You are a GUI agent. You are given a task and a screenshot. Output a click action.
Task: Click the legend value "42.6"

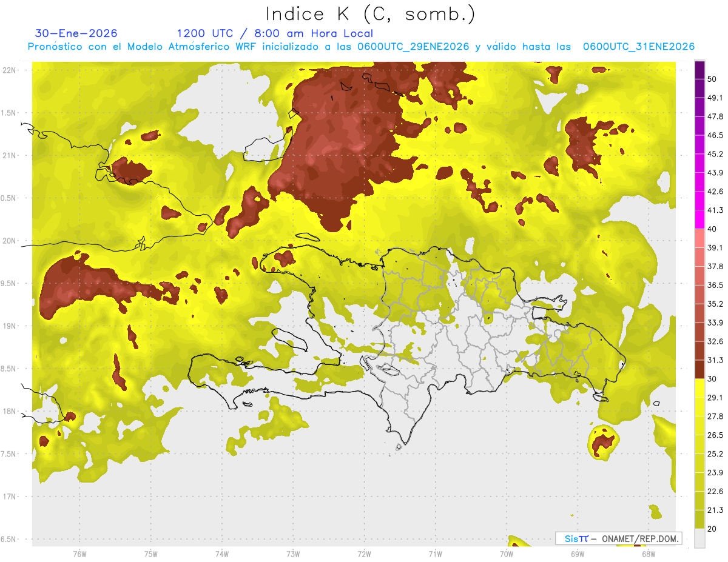tap(715, 192)
